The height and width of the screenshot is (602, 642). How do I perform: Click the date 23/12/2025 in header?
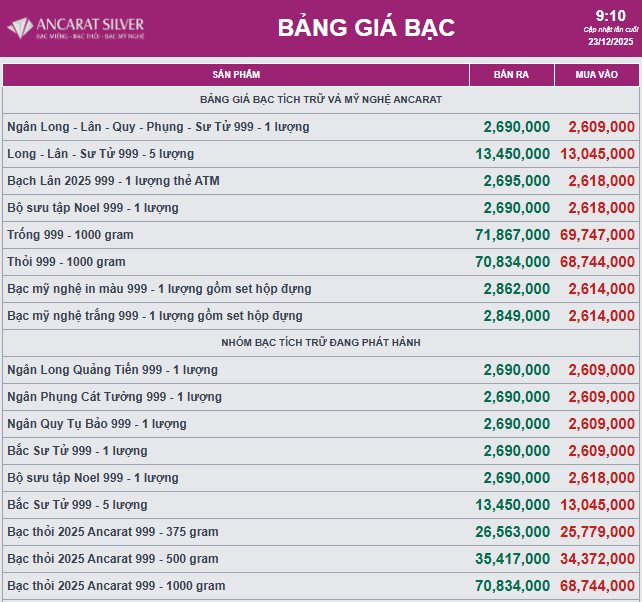click(610, 42)
